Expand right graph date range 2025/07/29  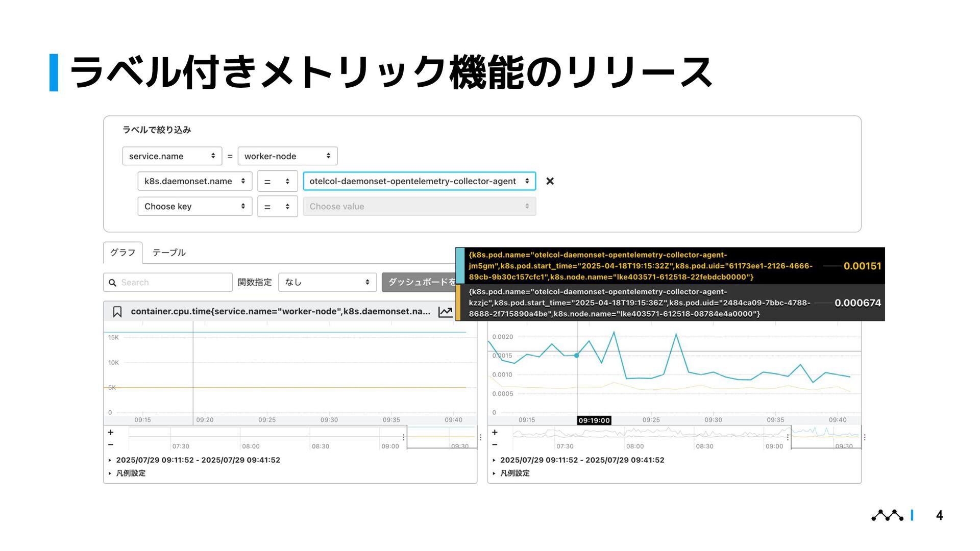coord(579,460)
